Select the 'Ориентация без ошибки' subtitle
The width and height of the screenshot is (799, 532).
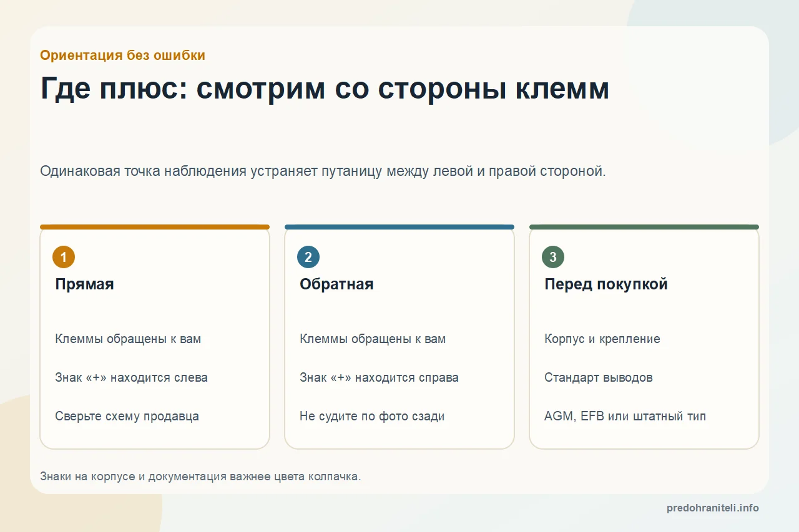tap(122, 55)
